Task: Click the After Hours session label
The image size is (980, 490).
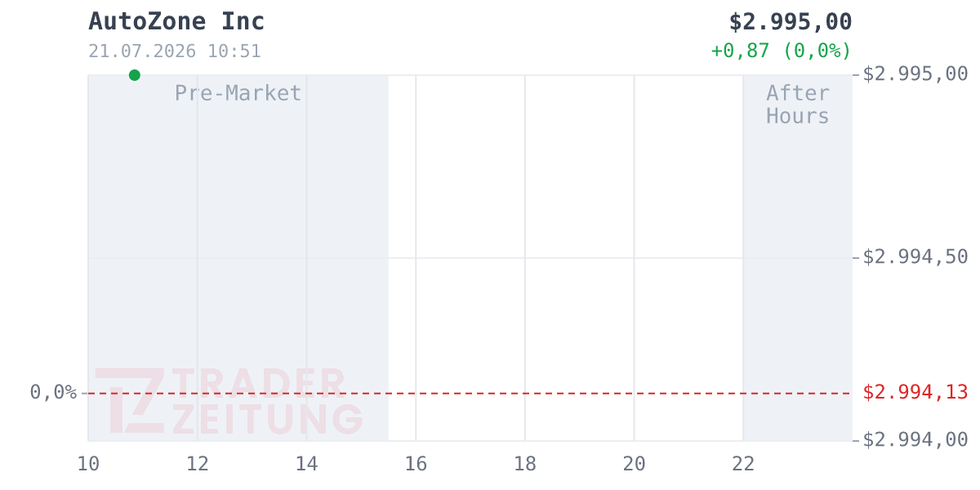Action: click(x=798, y=105)
